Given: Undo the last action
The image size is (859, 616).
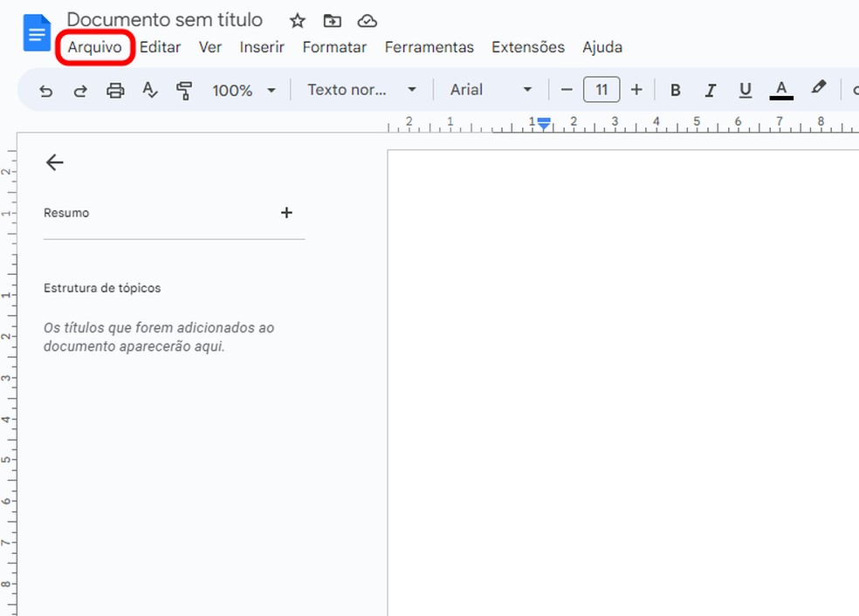Looking at the screenshot, I should (x=45, y=89).
